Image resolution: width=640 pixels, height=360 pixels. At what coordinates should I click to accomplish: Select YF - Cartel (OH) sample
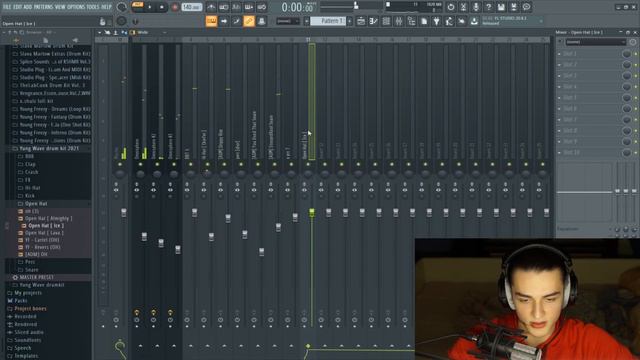coord(42,240)
